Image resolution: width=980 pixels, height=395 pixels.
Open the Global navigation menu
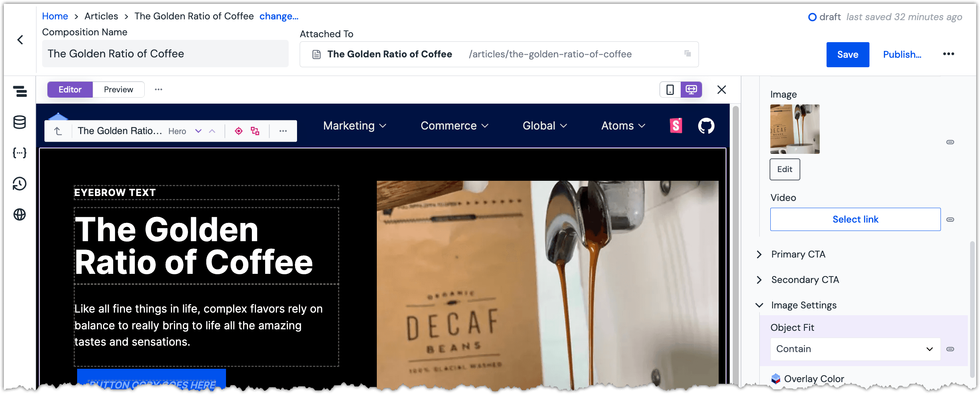click(545, 126)
